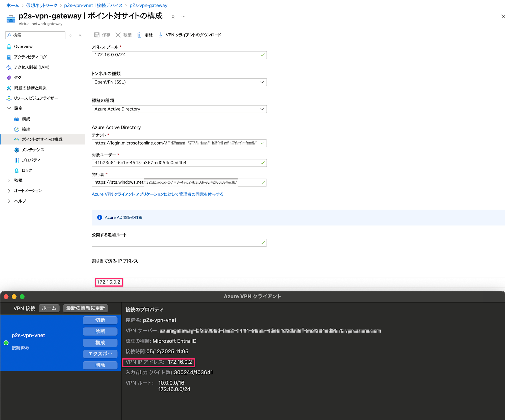Click the 削除 button in VPN client
The height and width of the screenshot is (420, 505).
100,365
